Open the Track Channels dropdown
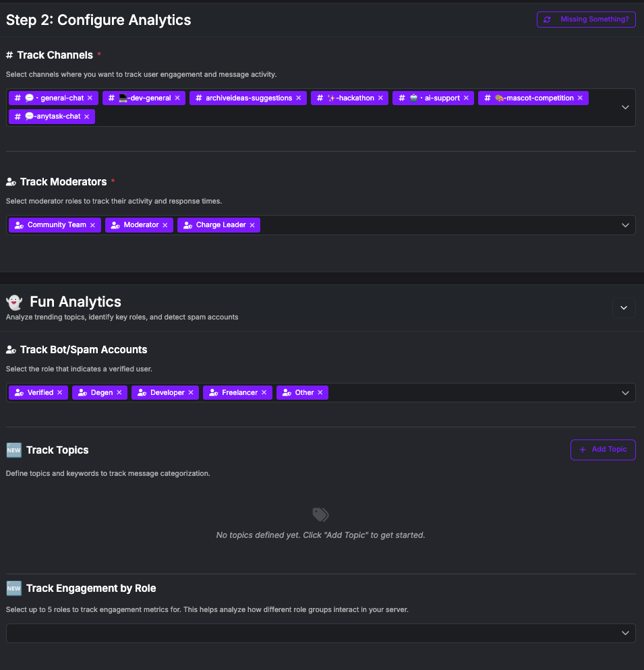This screenshot has height=670, width=644. point(625,107)
